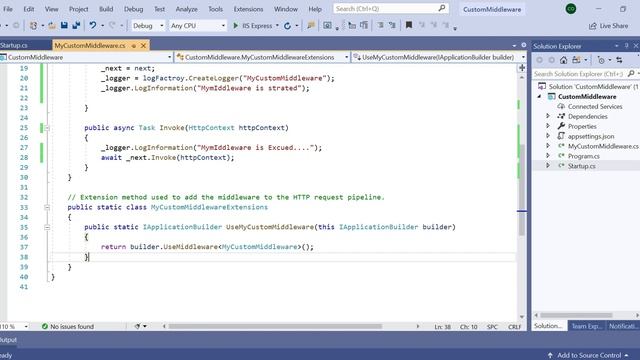Viewport: 640px width, 360px height.
Task: Click the increase indent icon in the toolbar
Action: coord(392,25)
